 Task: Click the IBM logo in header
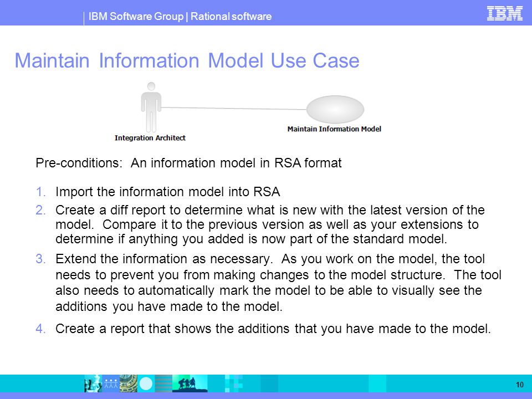(x=504, y=13)
